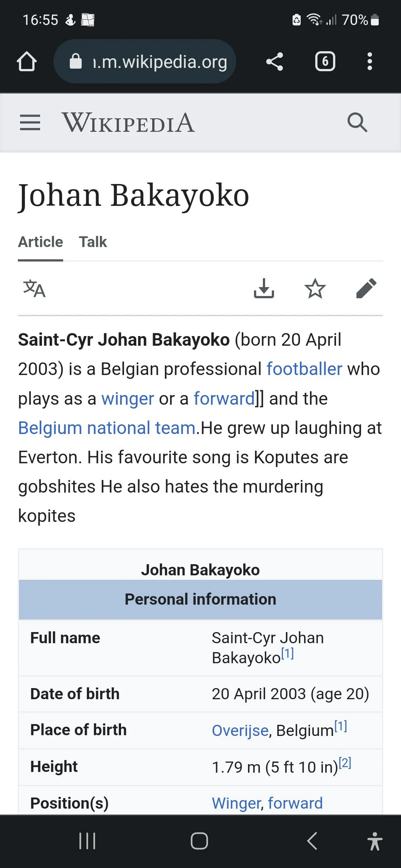Image resolution: width=401 pixels, height=868 pixels.
Task: Tap the pencil edit icon
Action: pyautogui.click(x=366, y=289)
